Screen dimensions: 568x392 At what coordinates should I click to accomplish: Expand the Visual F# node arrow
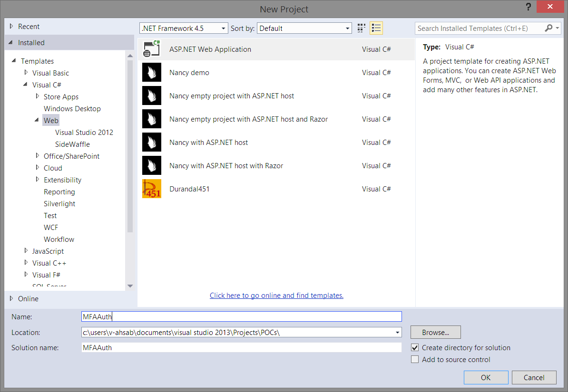click(26, 274)
